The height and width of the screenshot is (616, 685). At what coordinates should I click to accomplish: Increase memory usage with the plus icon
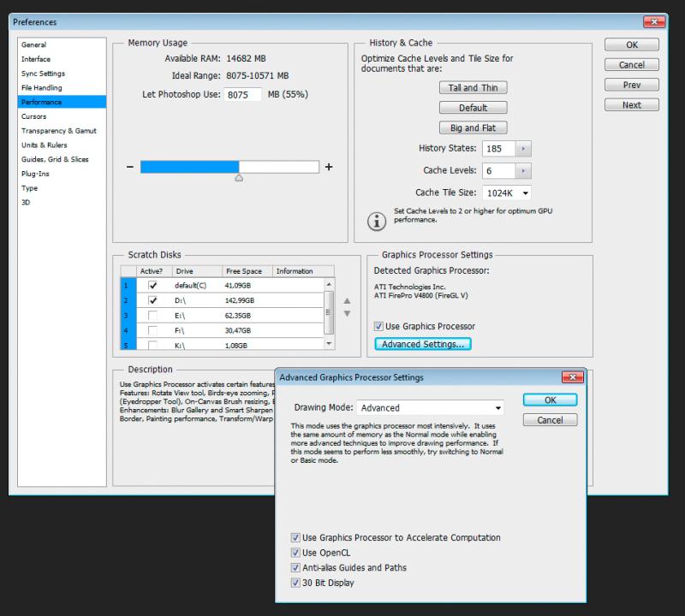329,167
